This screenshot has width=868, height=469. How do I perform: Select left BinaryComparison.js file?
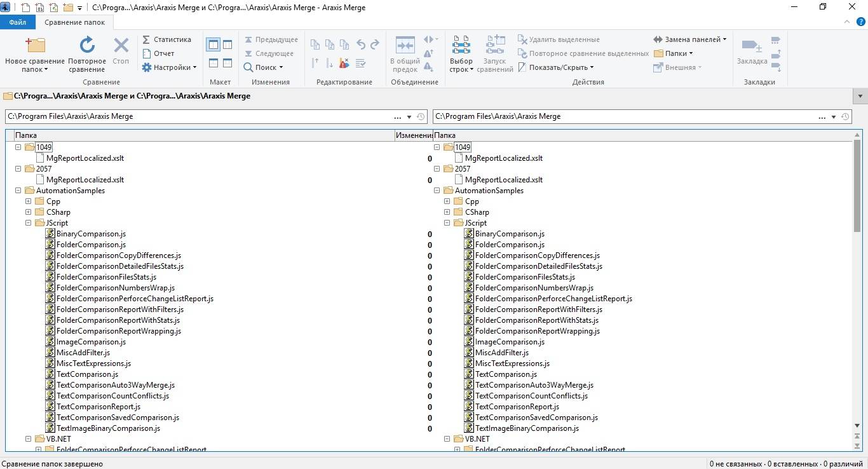[x=91, y=234]
